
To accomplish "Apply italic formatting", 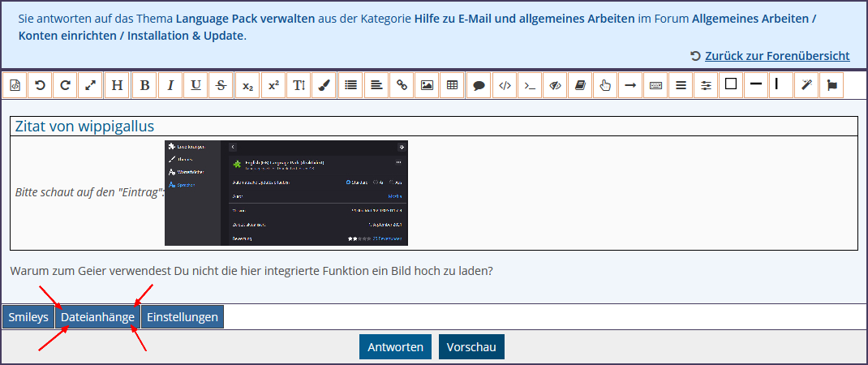I will click(x=170, y=85).
